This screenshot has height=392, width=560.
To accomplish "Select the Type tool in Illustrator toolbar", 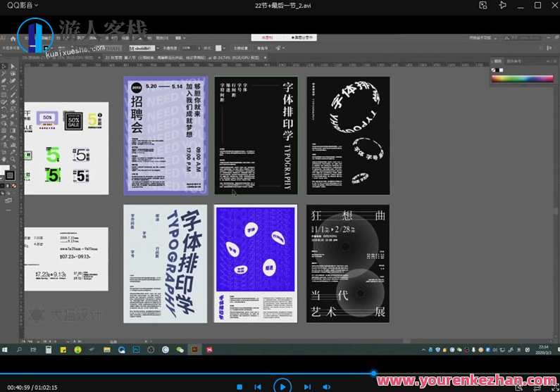I will tap(4, 86).
